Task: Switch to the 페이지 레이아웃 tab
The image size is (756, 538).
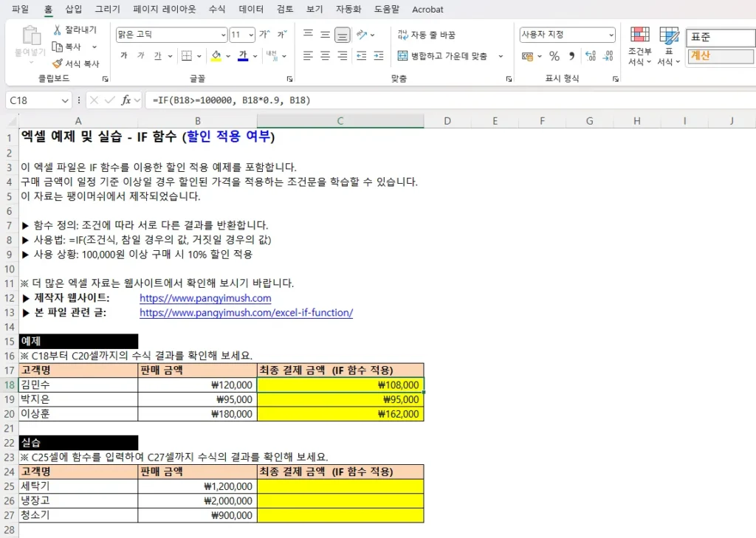Action: click(165, 9)
